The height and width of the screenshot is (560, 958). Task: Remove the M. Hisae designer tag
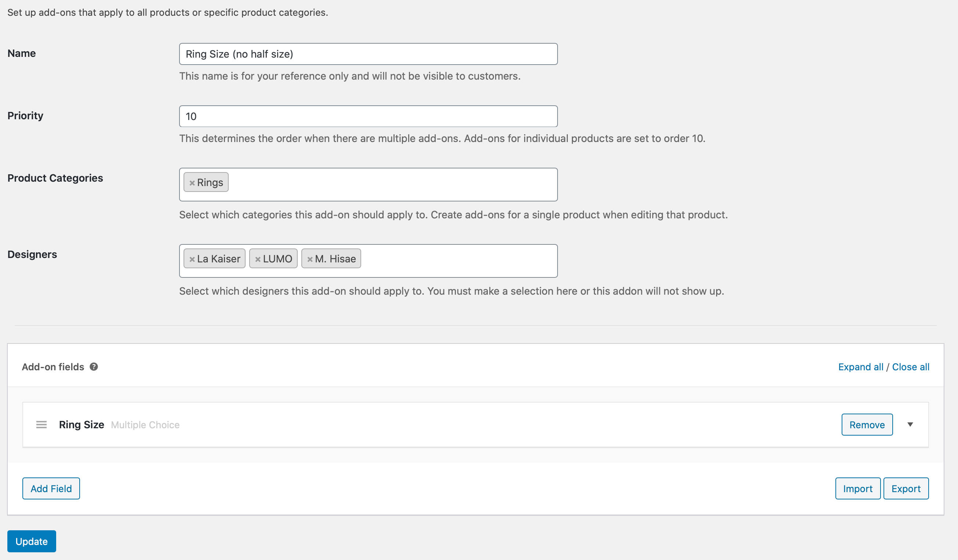310,259
